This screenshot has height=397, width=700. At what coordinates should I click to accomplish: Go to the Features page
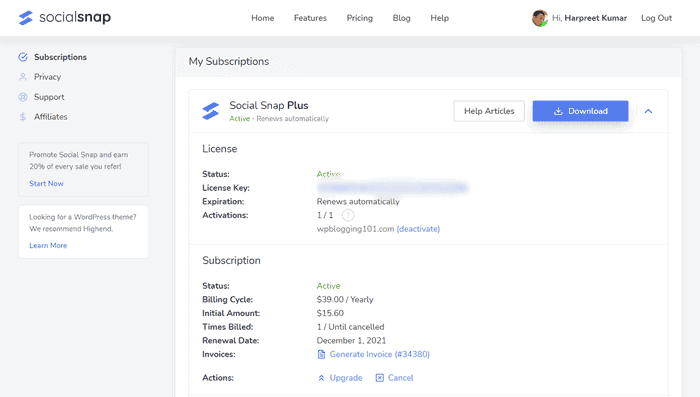tap(310, 18)
